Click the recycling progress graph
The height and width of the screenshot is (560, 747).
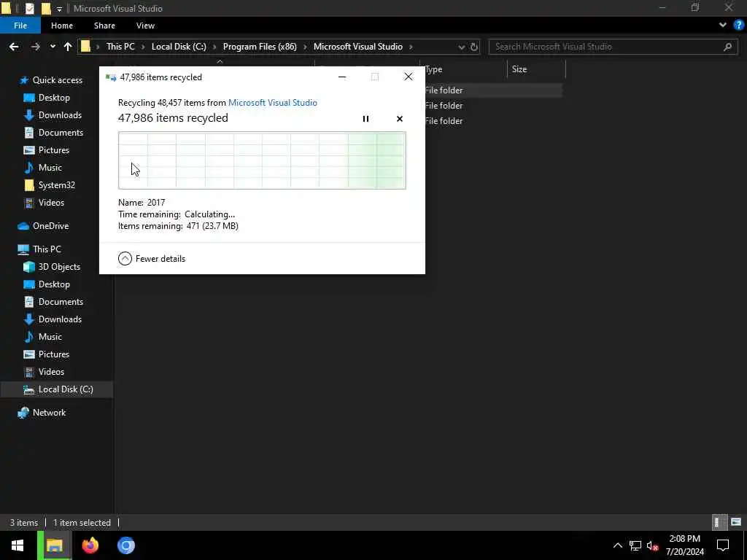pos(262,160)
